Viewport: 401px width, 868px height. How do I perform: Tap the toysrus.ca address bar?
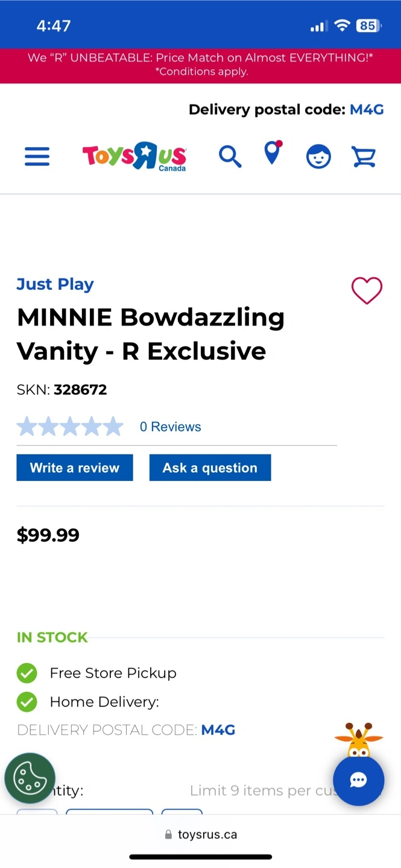click(x=200, y=835)
